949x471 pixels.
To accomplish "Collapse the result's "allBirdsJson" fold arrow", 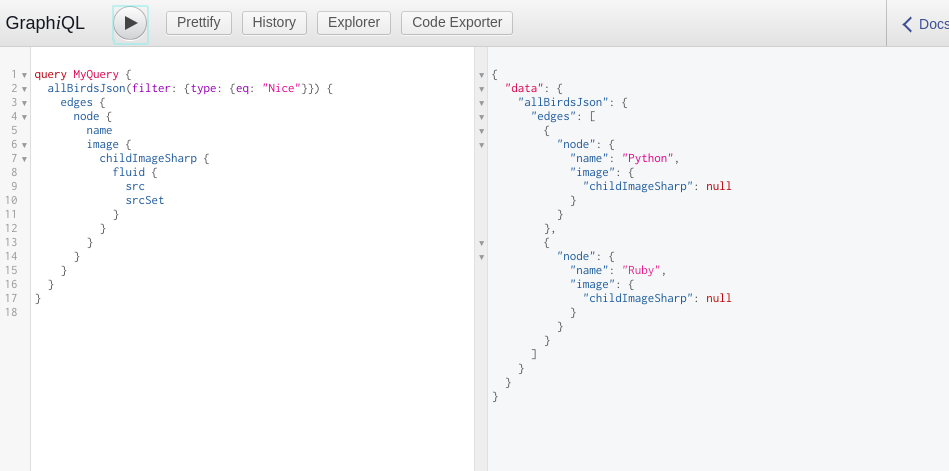I will [x=482, y=103].
